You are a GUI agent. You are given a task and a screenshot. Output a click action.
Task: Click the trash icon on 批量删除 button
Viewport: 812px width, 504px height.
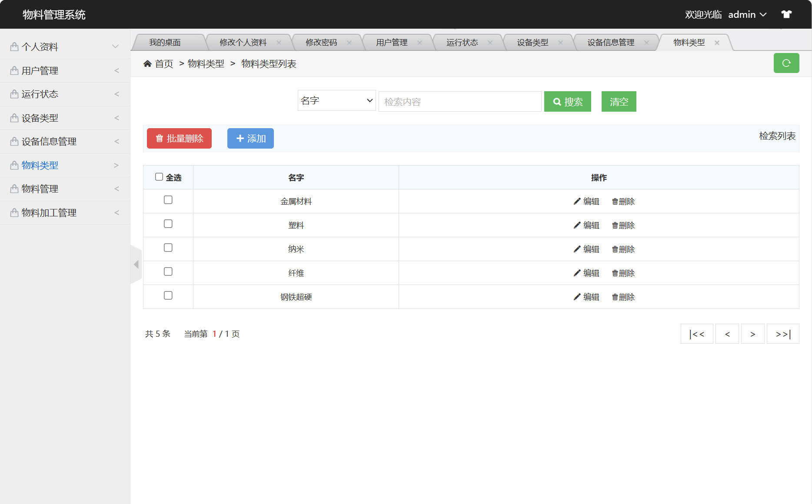[x=159, y=138]
